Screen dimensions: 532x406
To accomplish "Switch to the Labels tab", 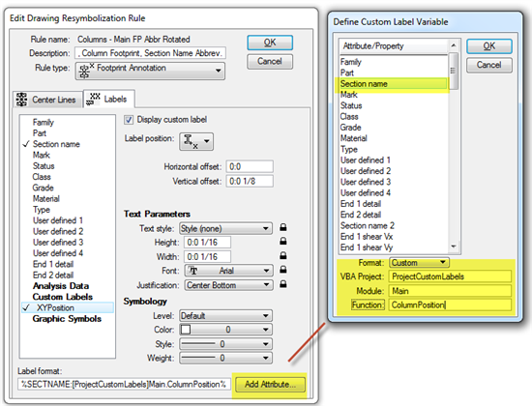I will tap(109, 99).
